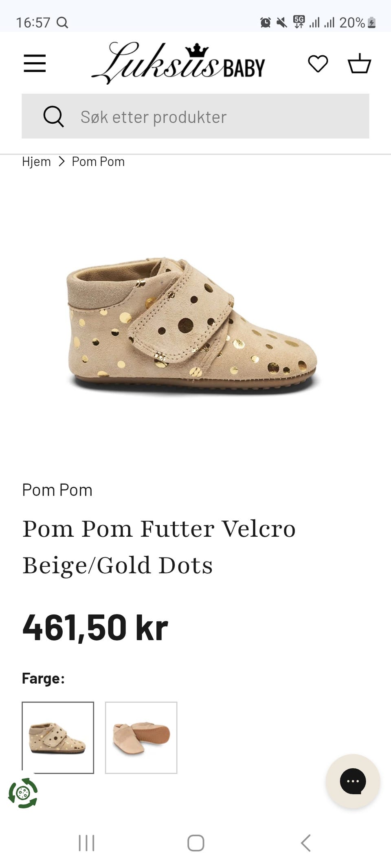Open the Android recent apps button
The width and height of the screenshot is (391, 868).
tap(86, 843)
